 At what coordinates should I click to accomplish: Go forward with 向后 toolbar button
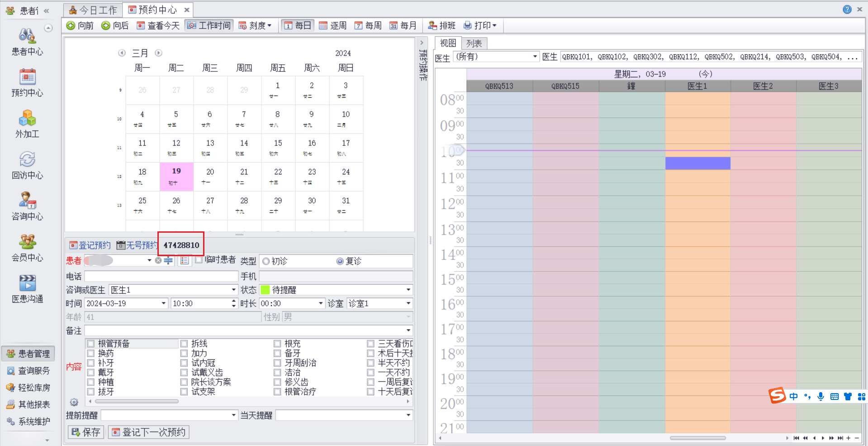(x=115, y=26)
